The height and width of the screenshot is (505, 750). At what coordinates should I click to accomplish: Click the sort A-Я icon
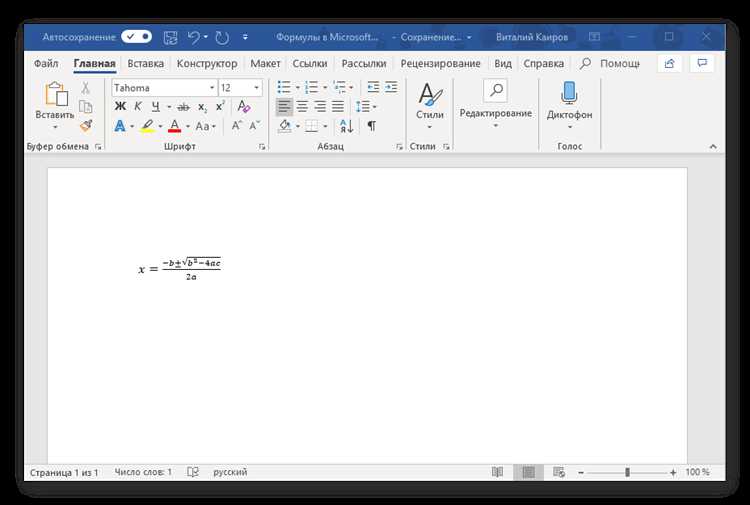[x=346, y=126]
